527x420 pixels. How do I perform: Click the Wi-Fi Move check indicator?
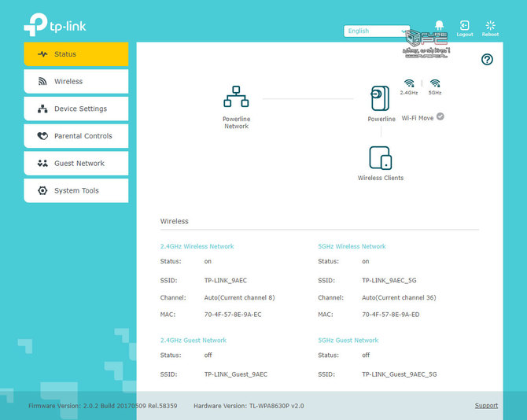pos(440,116)
